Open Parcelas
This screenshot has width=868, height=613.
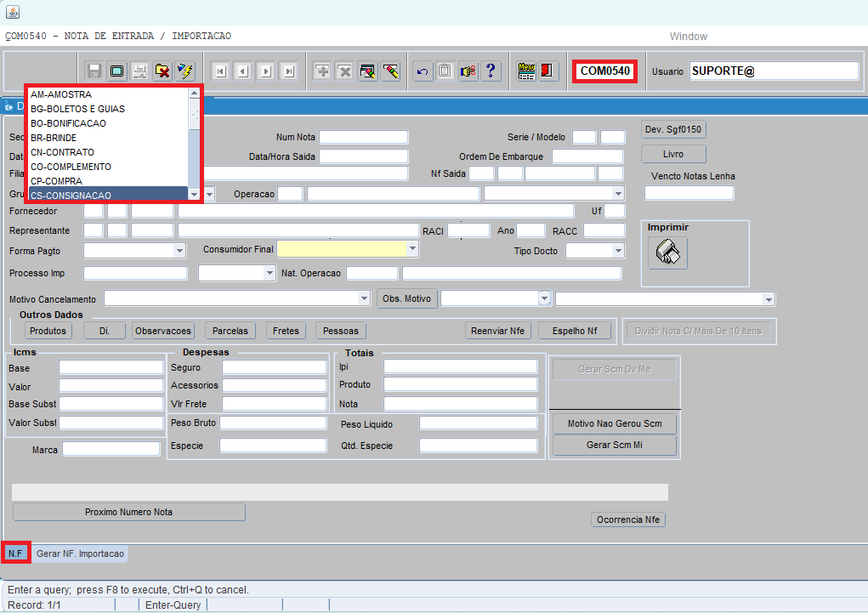[x=230, y=331]
